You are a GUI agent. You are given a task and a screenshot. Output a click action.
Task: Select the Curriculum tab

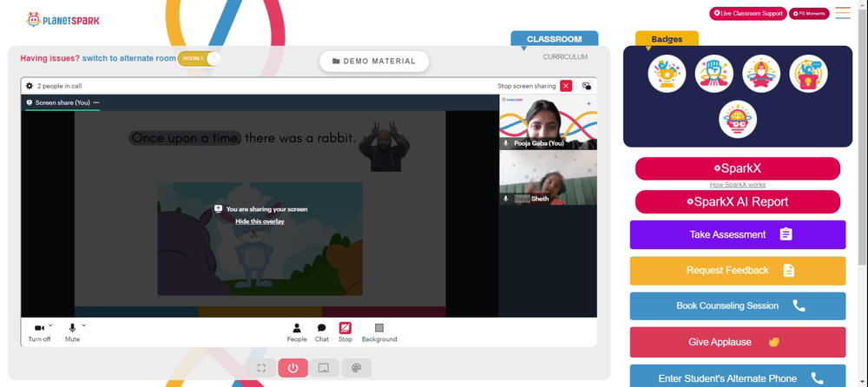click(x=565, y=57)
